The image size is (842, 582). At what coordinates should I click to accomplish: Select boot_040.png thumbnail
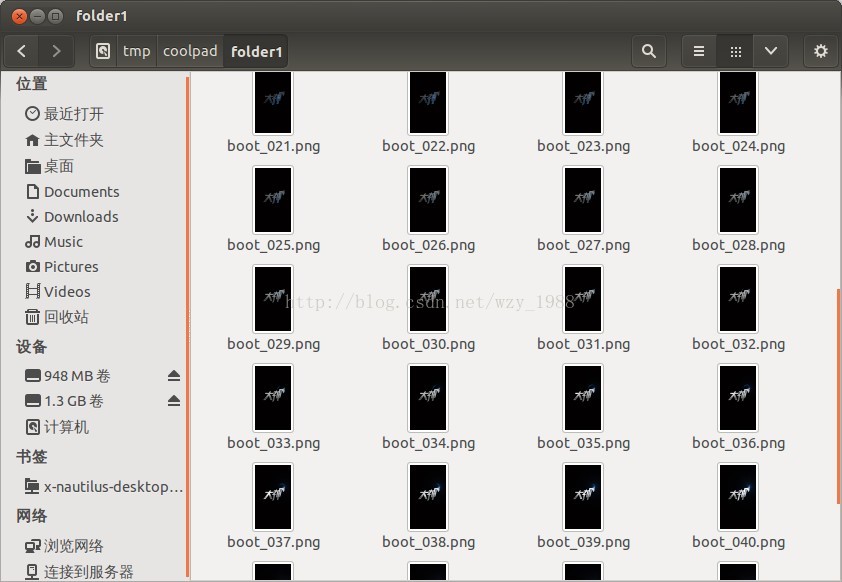click(738, 497)
